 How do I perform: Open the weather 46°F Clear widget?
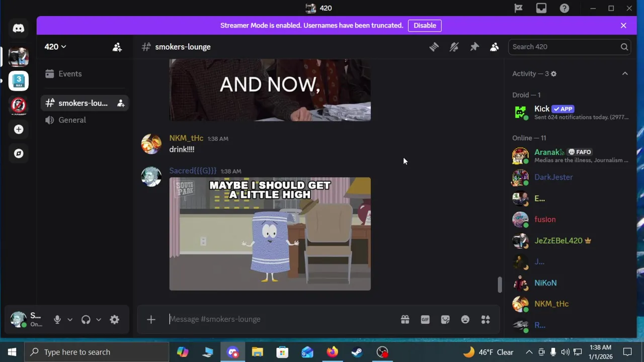tap(489, 352)
